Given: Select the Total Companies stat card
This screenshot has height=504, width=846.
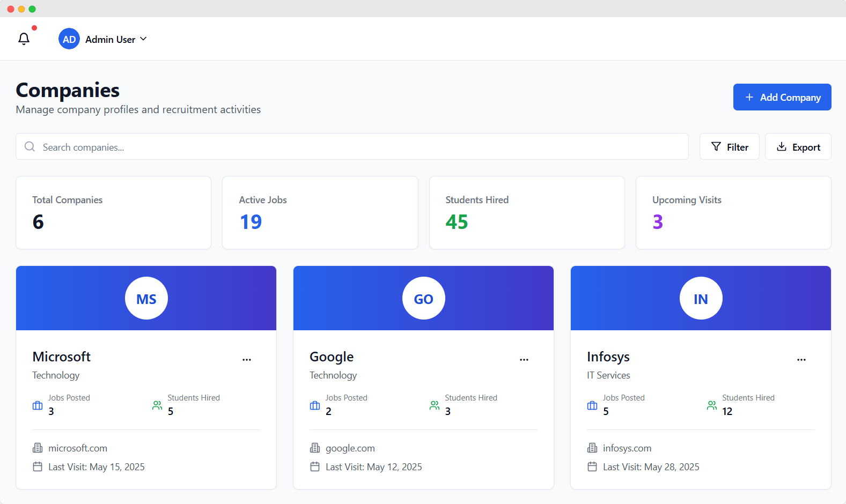Looking at the screenshot, I should click(114, 212).
